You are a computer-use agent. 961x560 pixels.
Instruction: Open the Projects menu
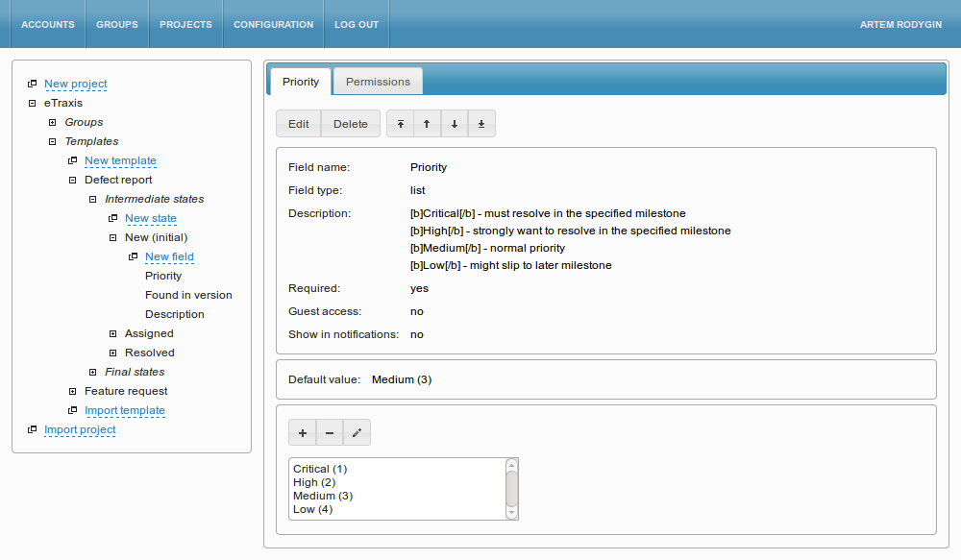185,25
